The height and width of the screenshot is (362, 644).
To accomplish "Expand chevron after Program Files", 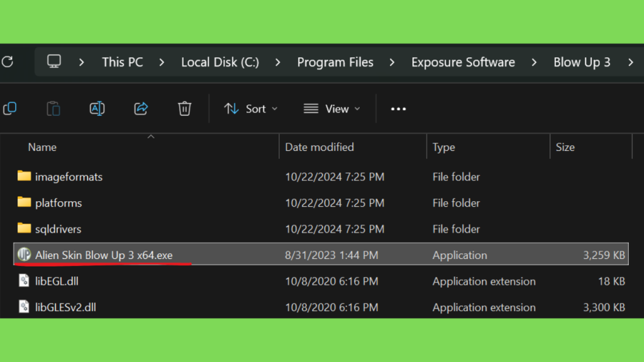I will pos(392,62).
